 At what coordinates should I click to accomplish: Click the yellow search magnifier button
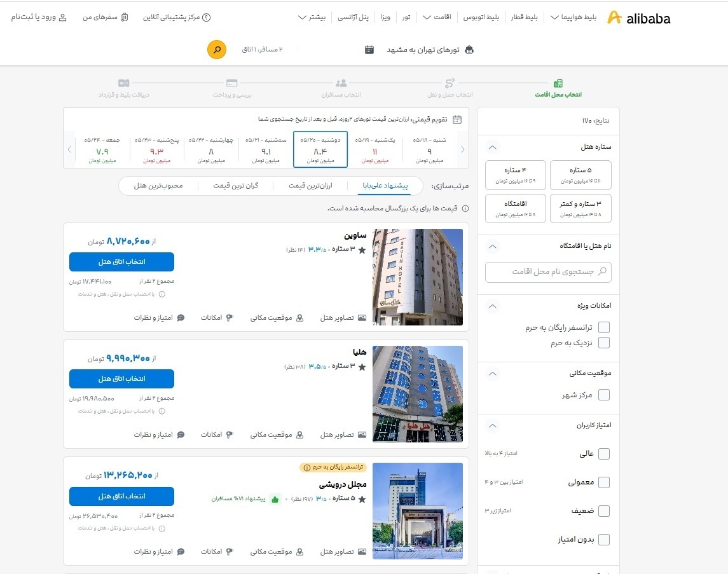pos(216,49)
